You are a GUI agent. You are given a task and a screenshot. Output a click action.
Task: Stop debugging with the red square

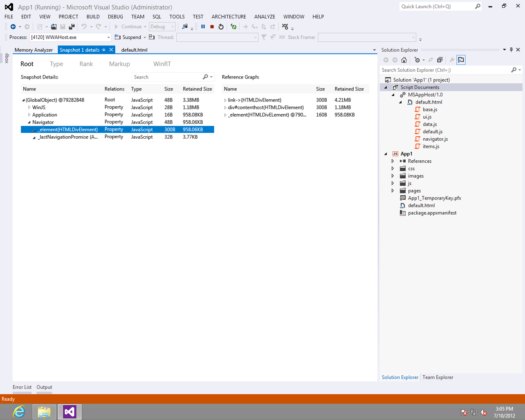pos(212,27)
